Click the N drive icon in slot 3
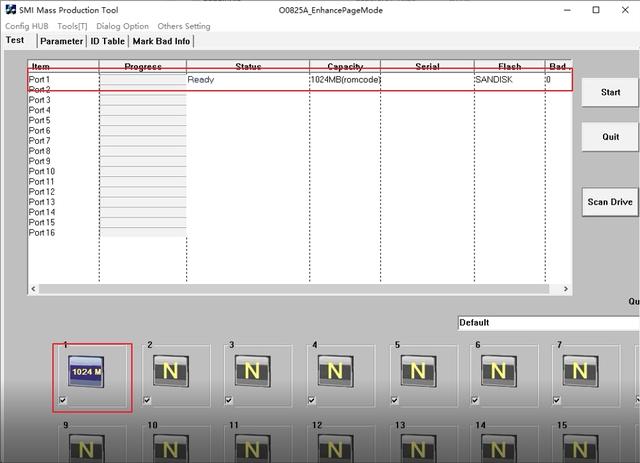Image resolution: width=640 pixels, height=463 pixels. click(252, 371)
